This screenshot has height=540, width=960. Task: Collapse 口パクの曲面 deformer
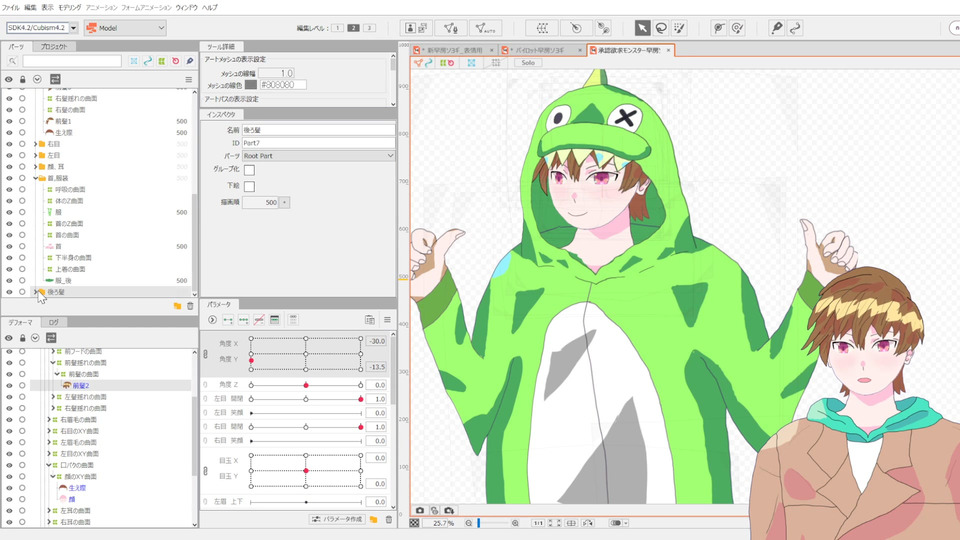pyautogui.click(x=48, y=465)
